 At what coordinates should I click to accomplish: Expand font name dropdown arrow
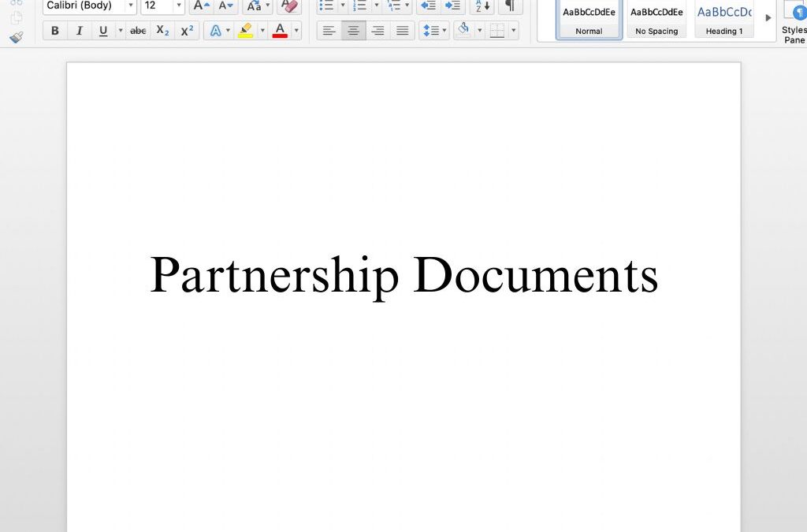(x=131, y=6)
